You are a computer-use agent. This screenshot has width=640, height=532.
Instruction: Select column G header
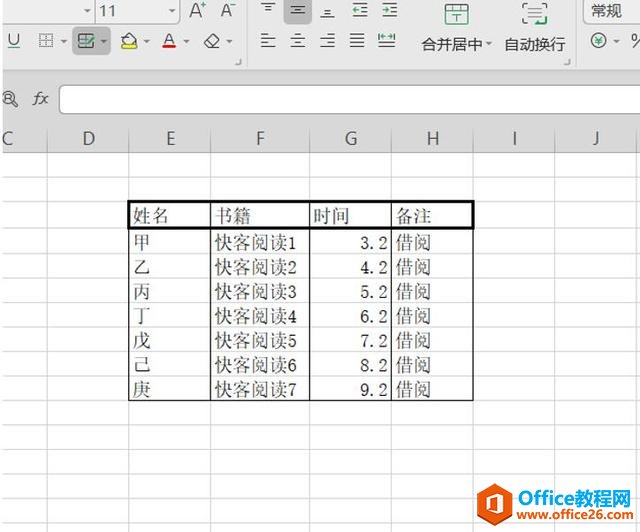pos(351,139)
